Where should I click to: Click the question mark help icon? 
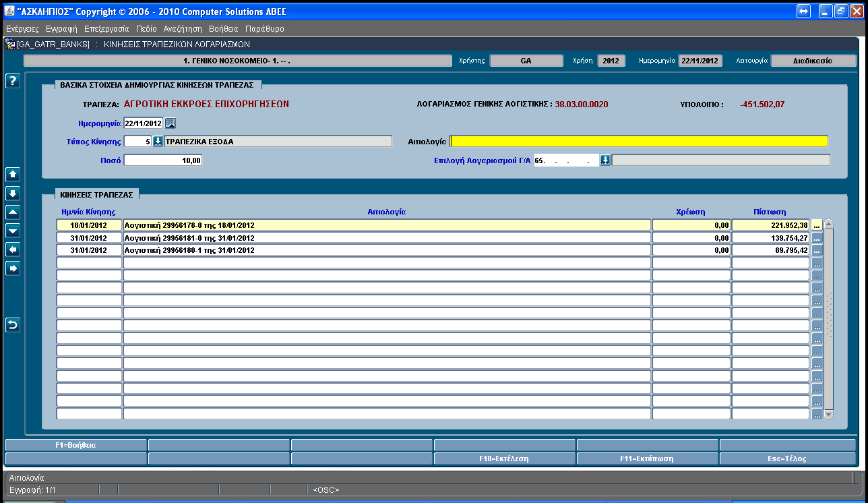pos(13,81)
